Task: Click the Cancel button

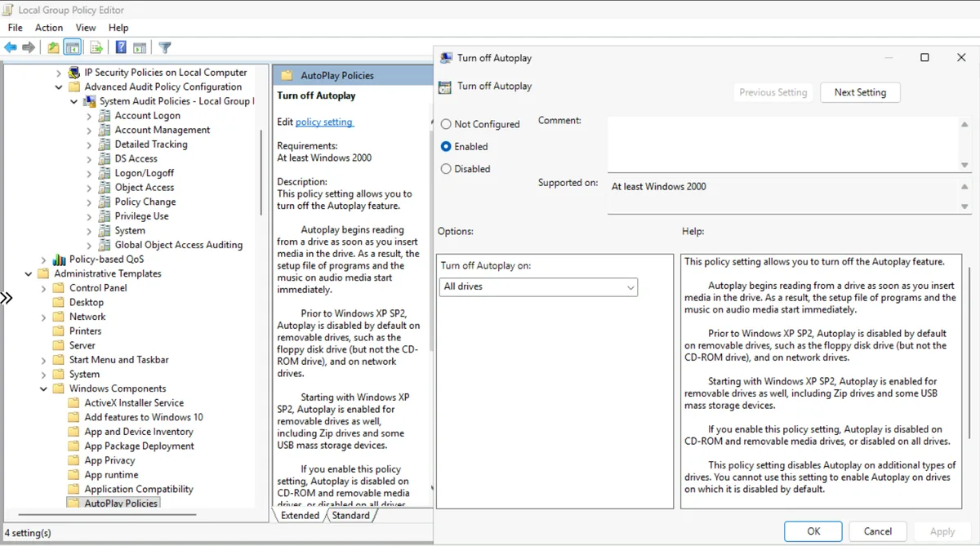Action: pyautogui.click(x=878, y=531)
